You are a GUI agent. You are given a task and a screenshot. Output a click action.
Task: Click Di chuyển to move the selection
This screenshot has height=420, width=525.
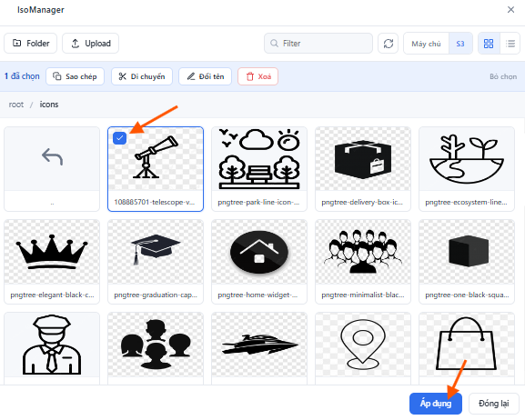[142, 76]
